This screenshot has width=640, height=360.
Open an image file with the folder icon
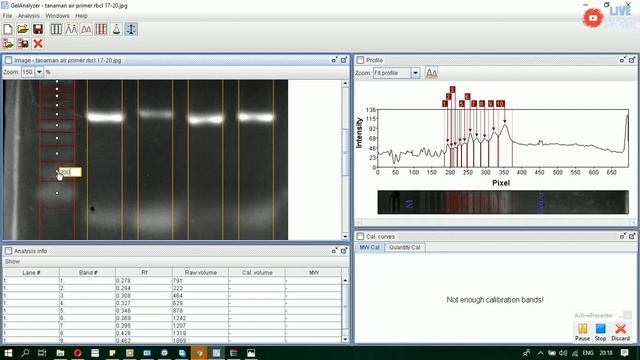(x=23, y=29)
